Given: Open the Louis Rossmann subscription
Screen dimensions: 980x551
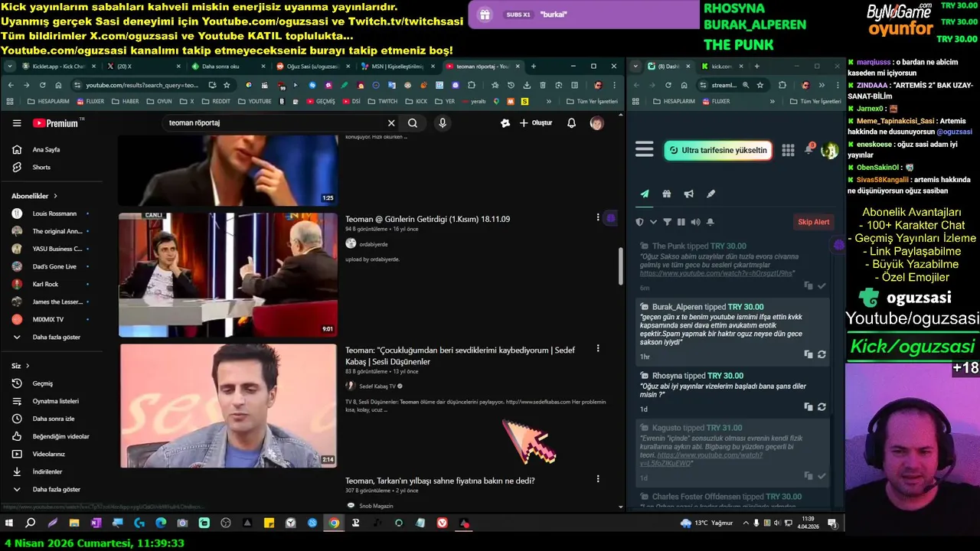Looking at the screenshot, I should (x=51, y=214).
